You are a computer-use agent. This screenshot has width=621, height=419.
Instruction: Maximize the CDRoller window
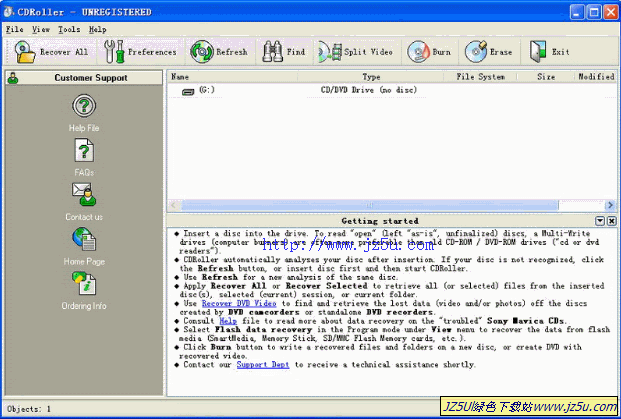594,12
